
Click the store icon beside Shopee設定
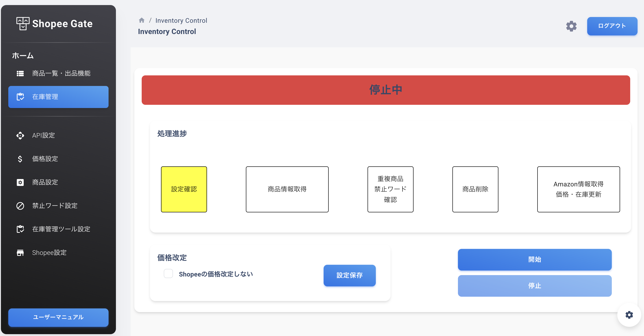(x=20, y=253)
